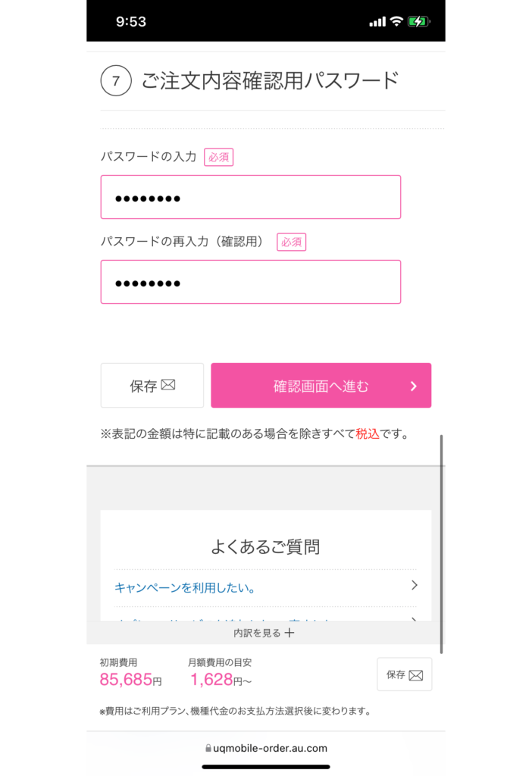Tap the circled number 7 step marker
The width and height of the screenshot is (532, 776).
click(116, 80)
